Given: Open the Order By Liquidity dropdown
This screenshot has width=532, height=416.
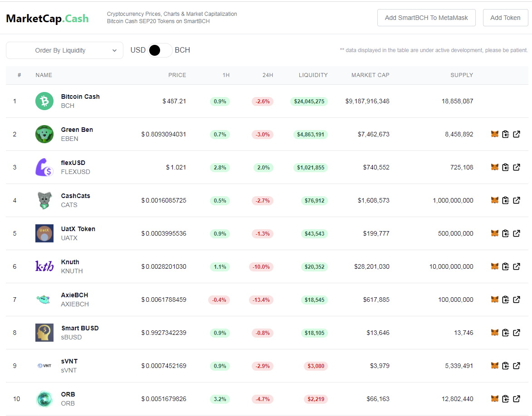Looking at the screenshot, I should pos(64,50).
